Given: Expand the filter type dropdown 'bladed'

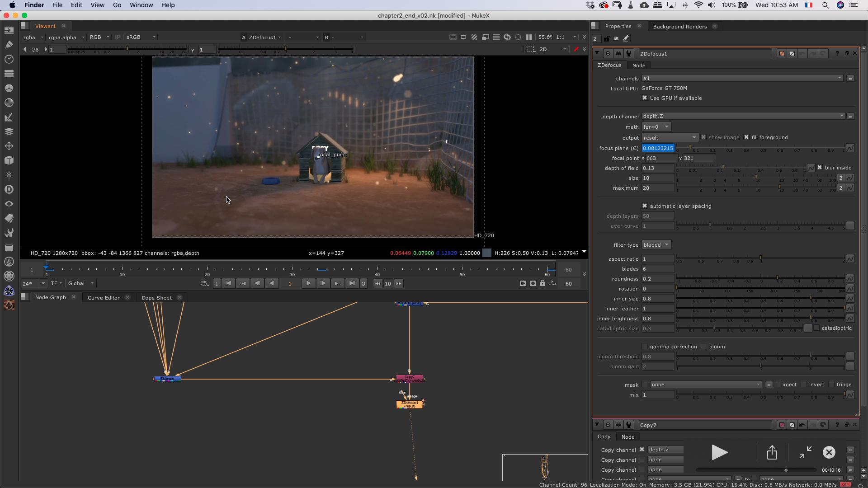Looking at the screenshot, I should 656,244.
